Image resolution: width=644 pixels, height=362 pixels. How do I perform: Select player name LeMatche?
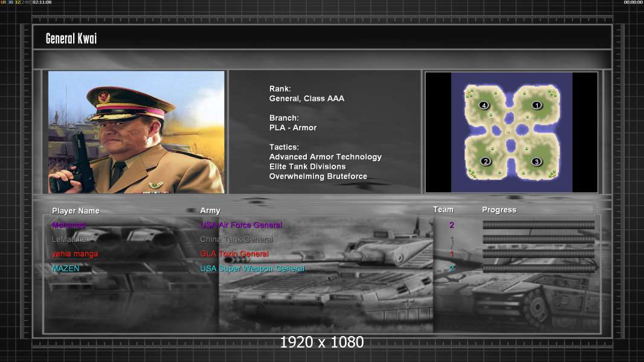(69, 240)
